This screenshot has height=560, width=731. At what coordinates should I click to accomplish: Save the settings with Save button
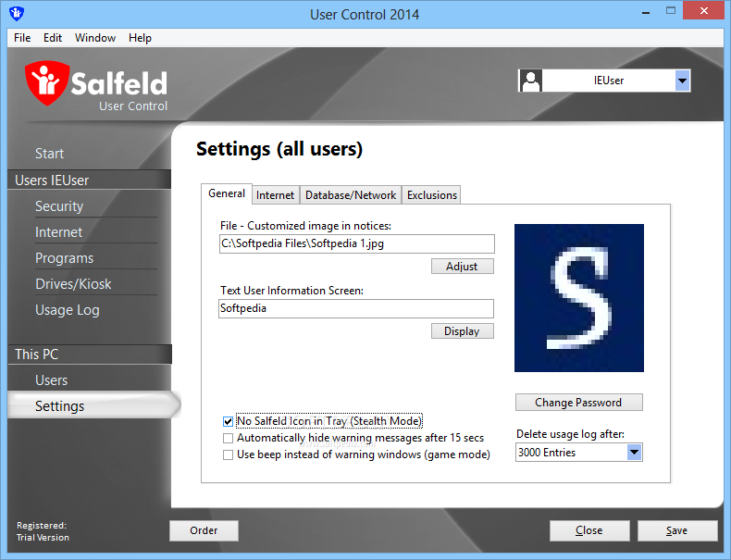677,530
